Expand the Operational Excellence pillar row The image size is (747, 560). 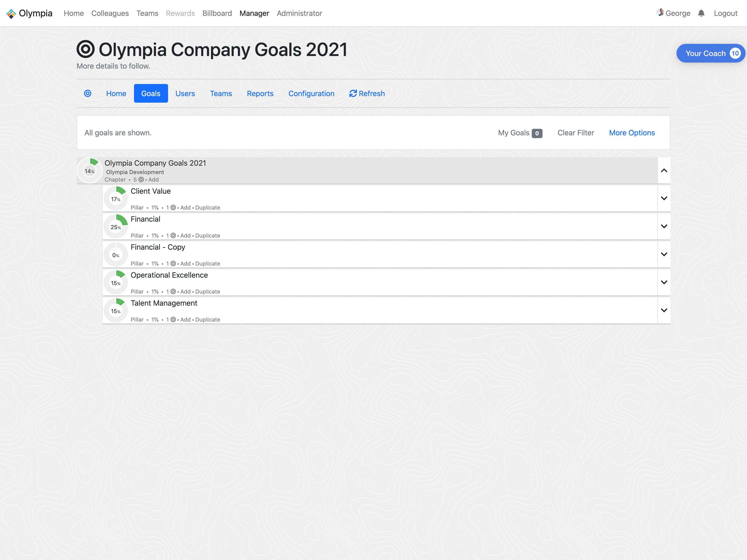[x=664, y=283]
